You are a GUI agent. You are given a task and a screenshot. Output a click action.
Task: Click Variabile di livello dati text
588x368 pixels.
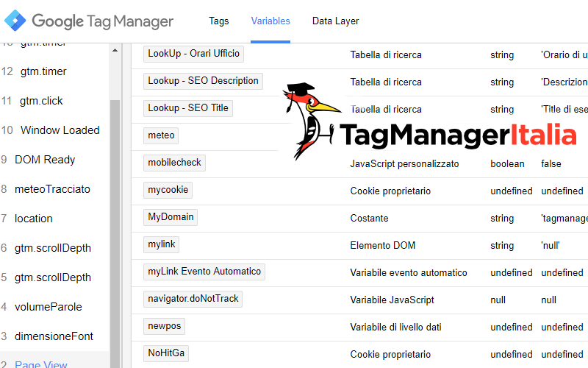(x=395, y=327)
